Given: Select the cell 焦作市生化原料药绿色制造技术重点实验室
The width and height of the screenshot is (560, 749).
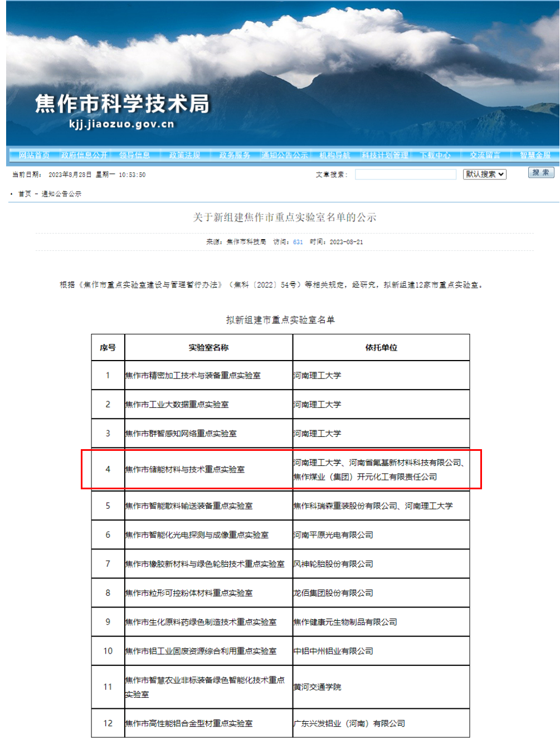Looking at the screenshot, I should [208, 622].
